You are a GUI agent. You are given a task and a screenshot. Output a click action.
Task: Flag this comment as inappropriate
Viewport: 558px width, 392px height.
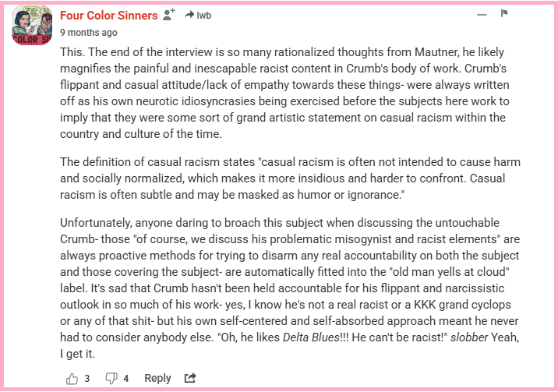pyautogui.click(x=504, y=14)
